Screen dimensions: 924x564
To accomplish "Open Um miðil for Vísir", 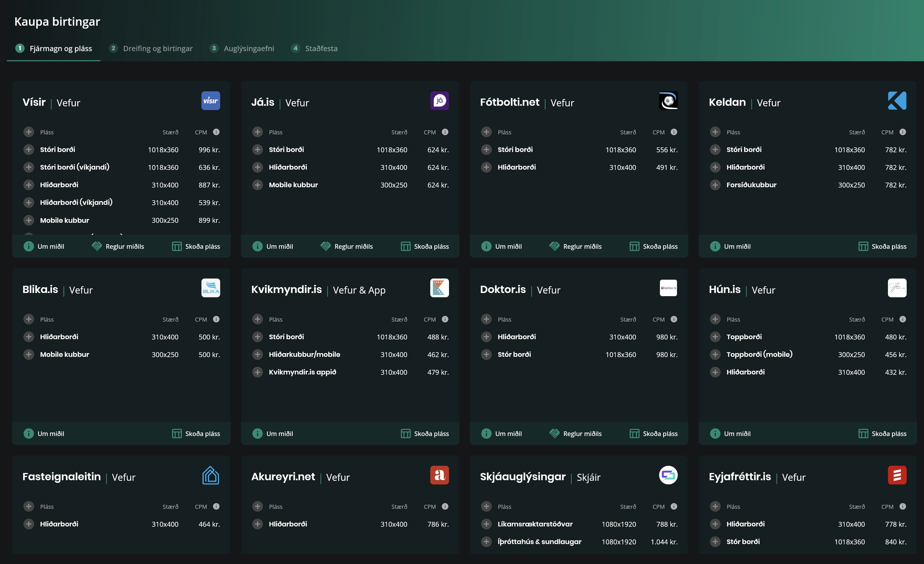I will click(x=44, y=246).
